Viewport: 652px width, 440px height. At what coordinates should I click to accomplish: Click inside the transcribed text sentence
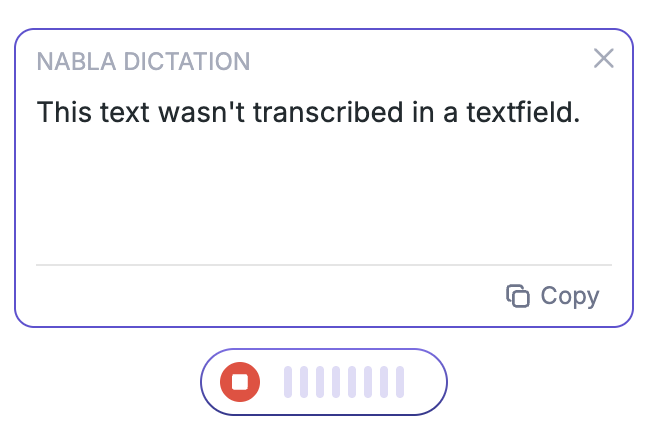(x=308, y=112)
